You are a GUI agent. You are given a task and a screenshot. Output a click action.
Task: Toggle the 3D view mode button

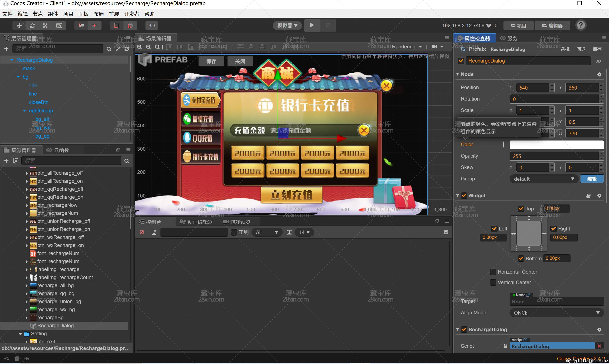coord(151,26)
